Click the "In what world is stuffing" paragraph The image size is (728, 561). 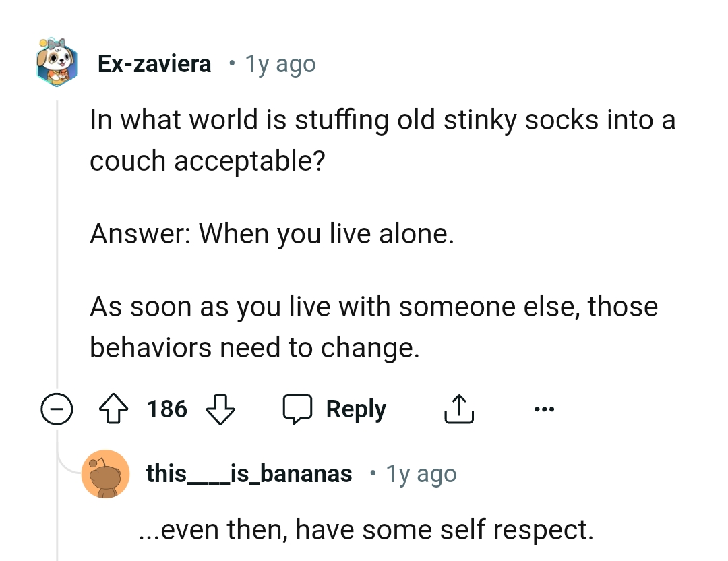point(382,140)
